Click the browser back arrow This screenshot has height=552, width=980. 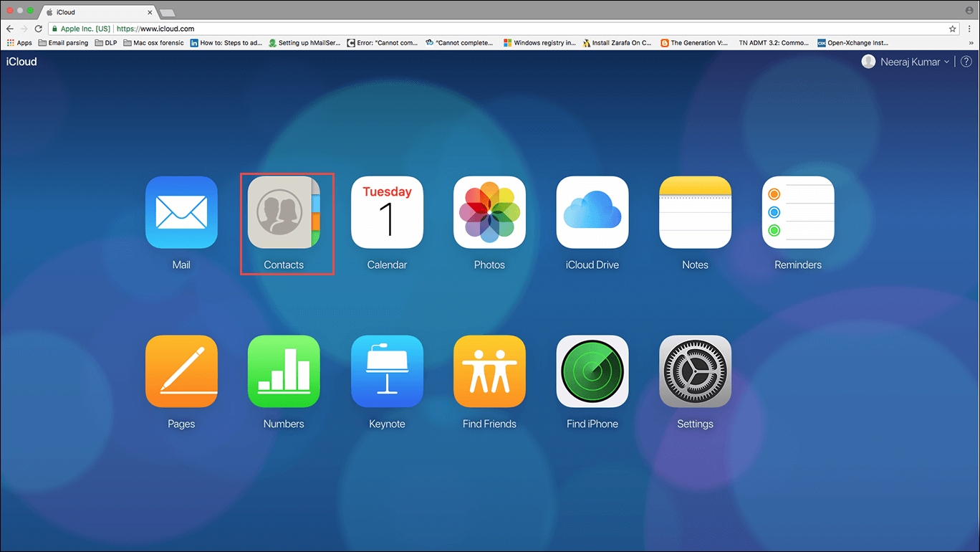point(10,29)
